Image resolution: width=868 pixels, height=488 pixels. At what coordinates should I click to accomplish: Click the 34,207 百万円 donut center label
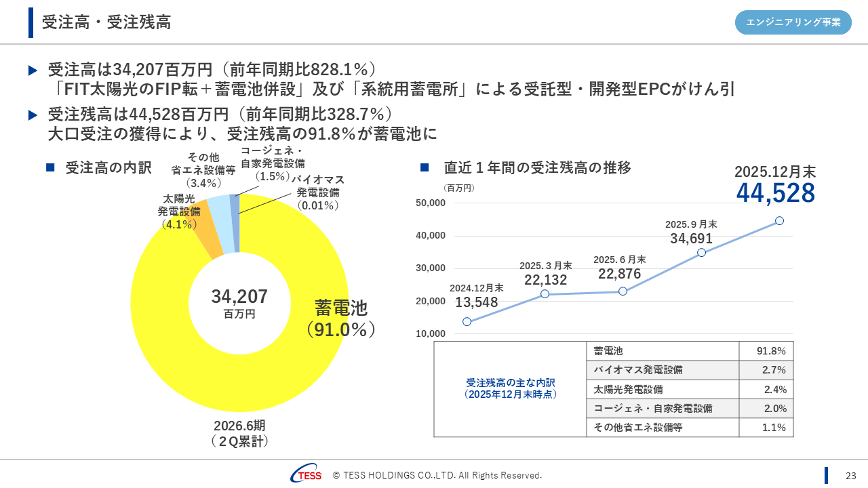(239, 302)
